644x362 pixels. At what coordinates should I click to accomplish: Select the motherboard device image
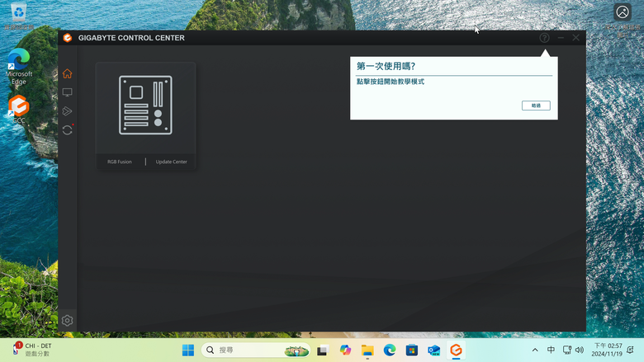point(145,105)
